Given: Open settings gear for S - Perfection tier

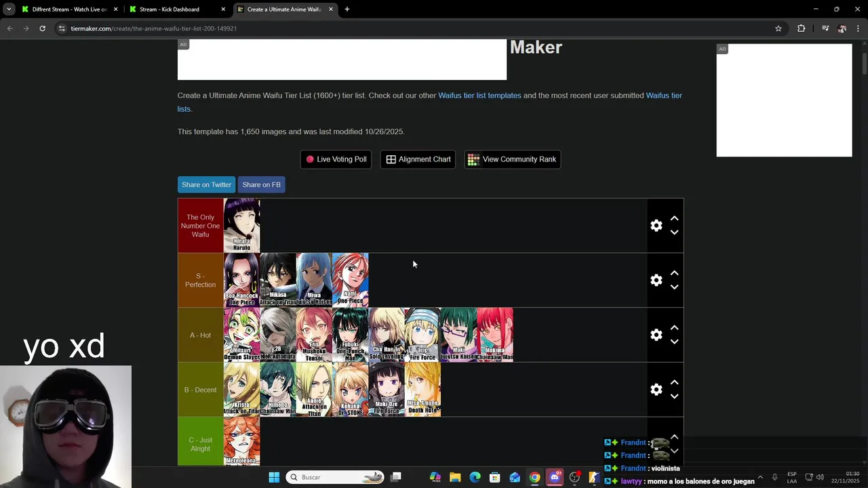Looking at the screenshot, I should (x=656, y=280).
